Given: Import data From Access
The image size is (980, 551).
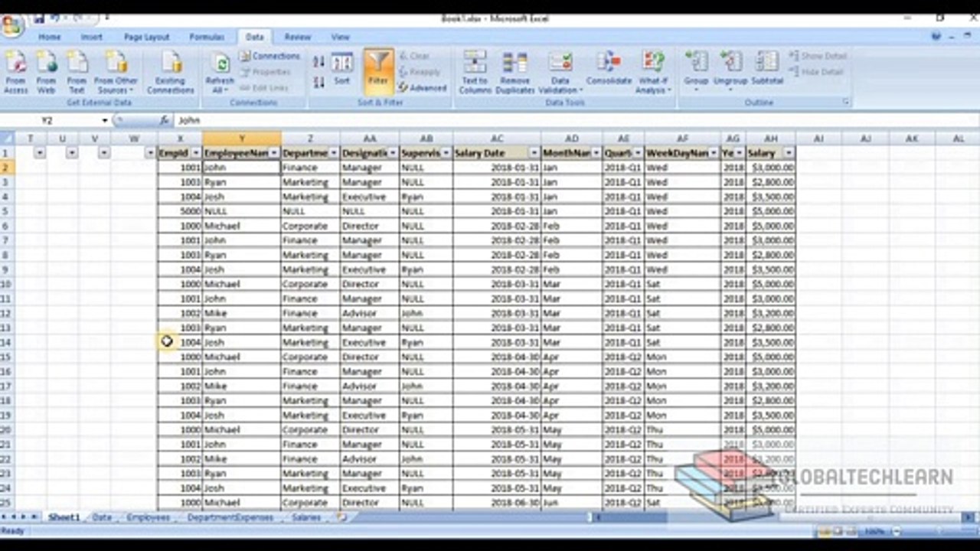Looking at the screenshot, I should click(x=15, y=73).
